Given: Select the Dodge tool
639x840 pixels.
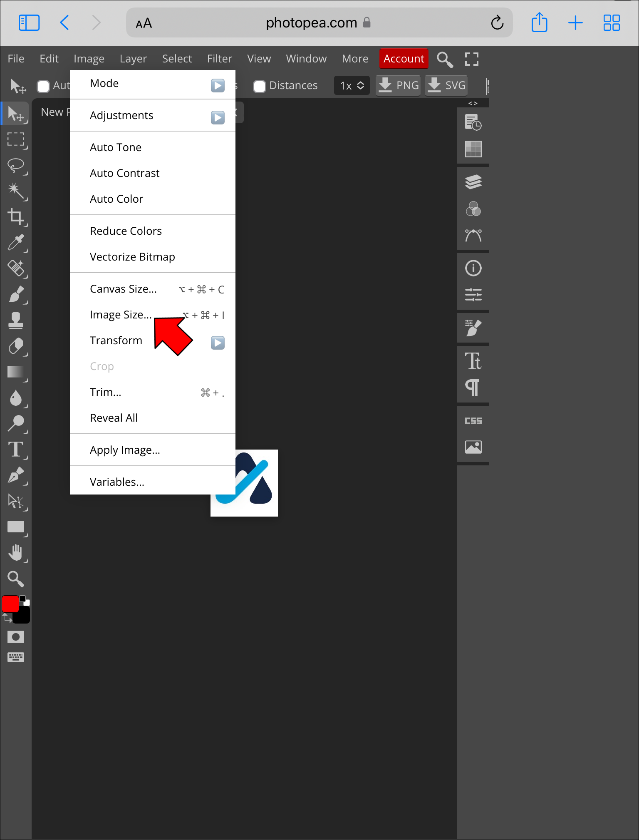Looking at the screenshot, I should 16,423.
